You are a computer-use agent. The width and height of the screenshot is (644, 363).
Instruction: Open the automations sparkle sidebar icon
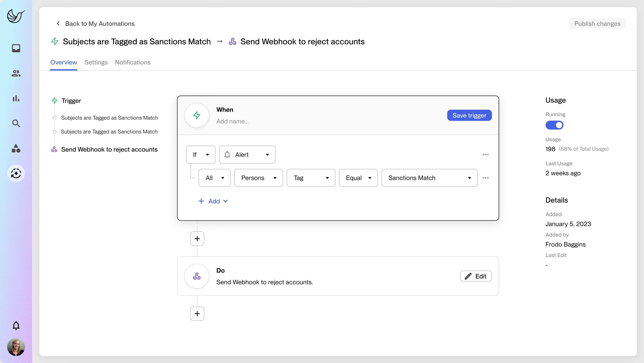click(16, 173)
